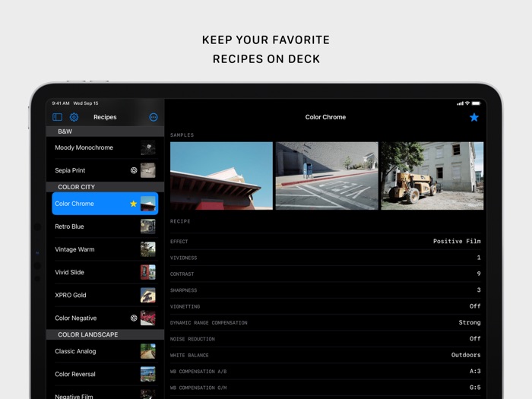Click the XPRO Gold thumbnail
Viewport: 532px width, 399px height.
[x=148, y=295]
